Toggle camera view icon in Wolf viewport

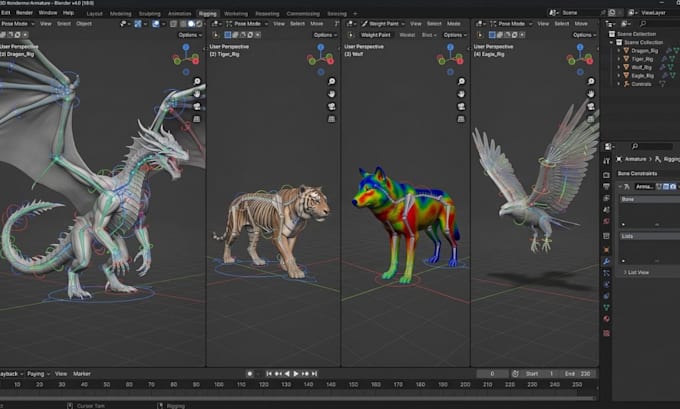click(x=461, y=106)
